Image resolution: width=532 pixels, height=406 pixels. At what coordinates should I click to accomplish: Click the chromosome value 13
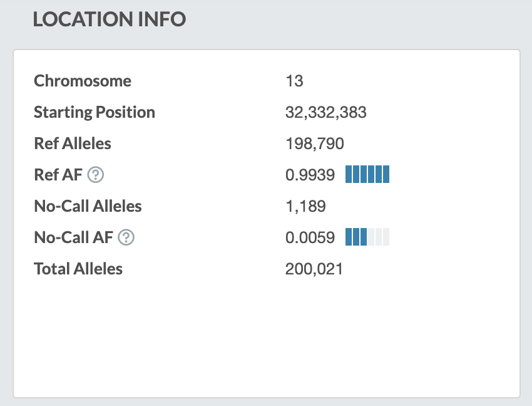point(294,81)
